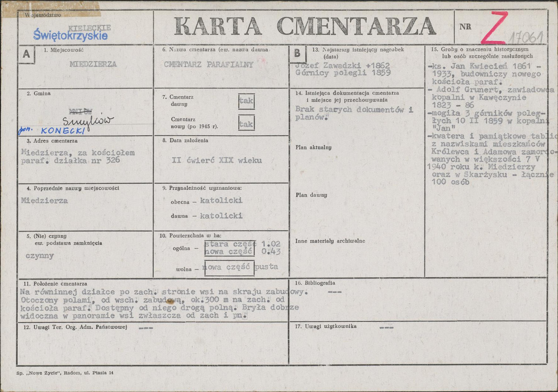Click "katolicki" beside dawna
This screenshot has height=392, width=558.
coord(221,216)
